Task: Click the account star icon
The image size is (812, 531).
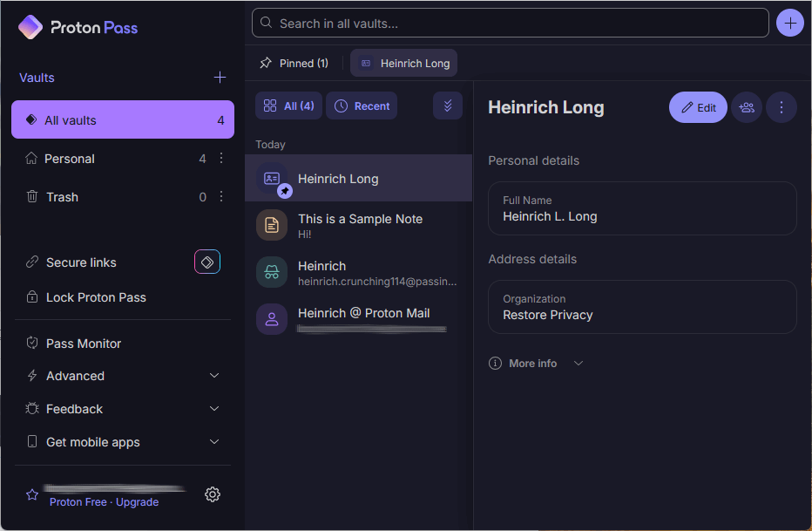Action: tap(32, 494)
